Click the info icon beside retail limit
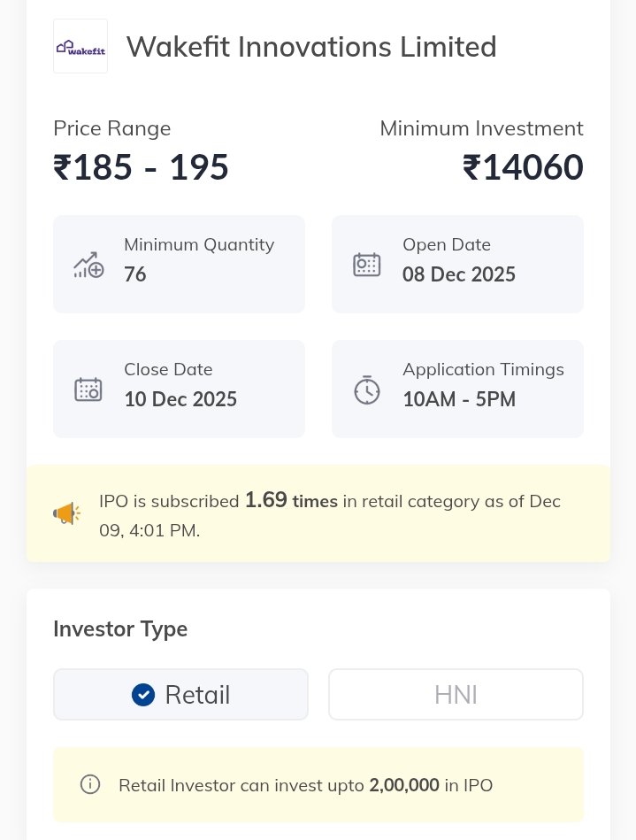636x840 pixels. pos(90,784)
